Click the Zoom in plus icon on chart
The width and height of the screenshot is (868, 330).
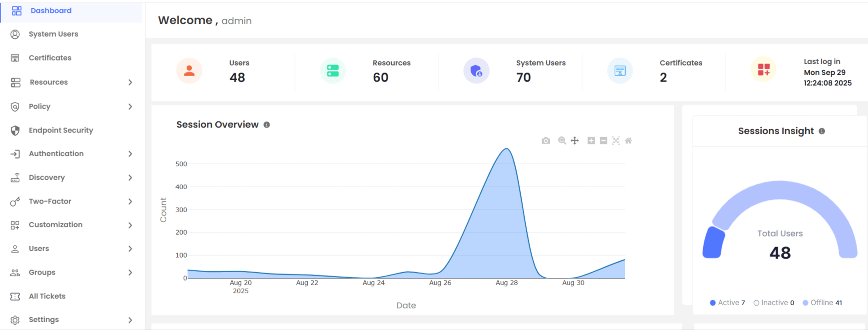coord(591,141)
